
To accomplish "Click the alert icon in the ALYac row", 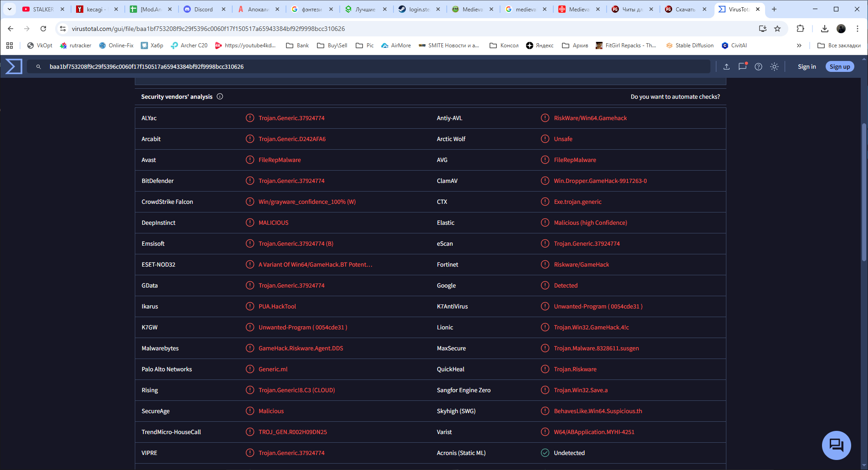I will (250, 118).
